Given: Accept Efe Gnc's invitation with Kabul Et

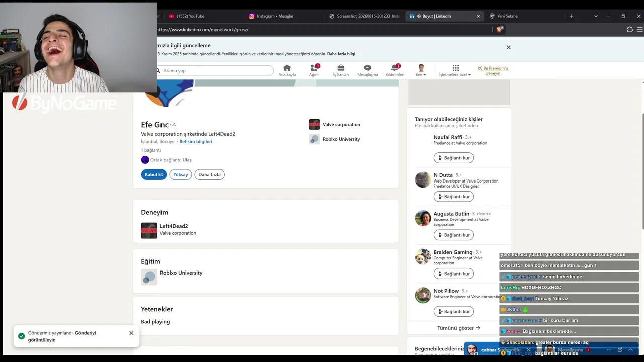Looking at the screenshot, I should click(153, 174).
